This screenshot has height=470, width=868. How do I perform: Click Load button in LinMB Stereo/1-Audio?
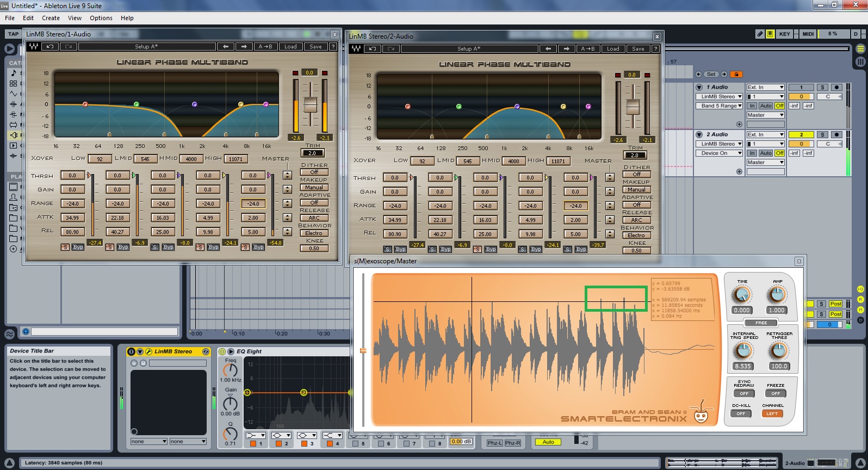coord(290,47)
